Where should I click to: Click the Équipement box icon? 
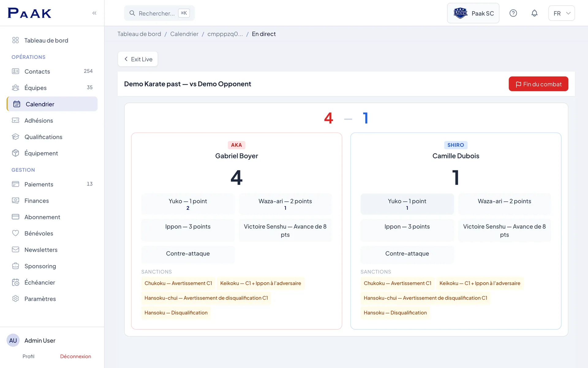pos(16,153)
